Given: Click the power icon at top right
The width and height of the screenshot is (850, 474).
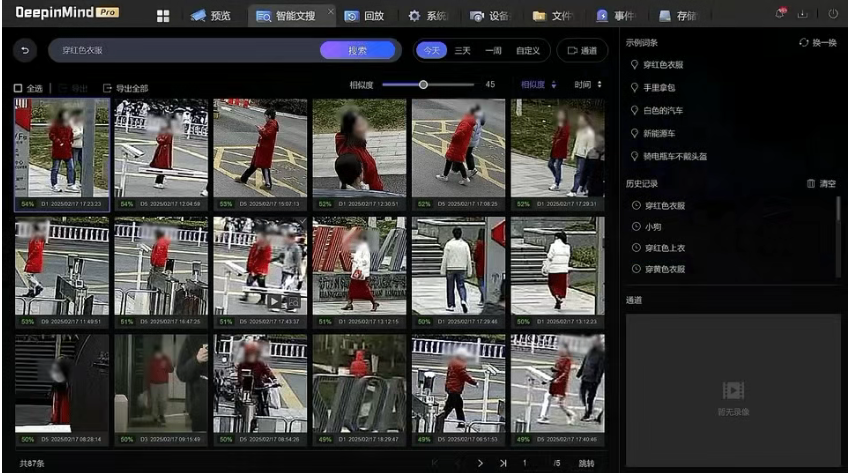Looking at the screenshot, I should pos(834,14).
